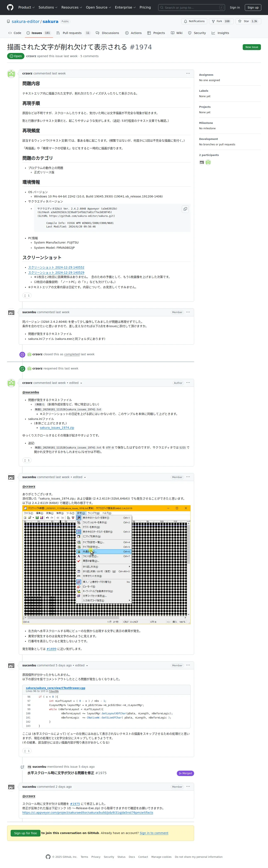Click the GitHub logo in header
The width and height of the screenshot is (268, 868).
click(10, 8)
